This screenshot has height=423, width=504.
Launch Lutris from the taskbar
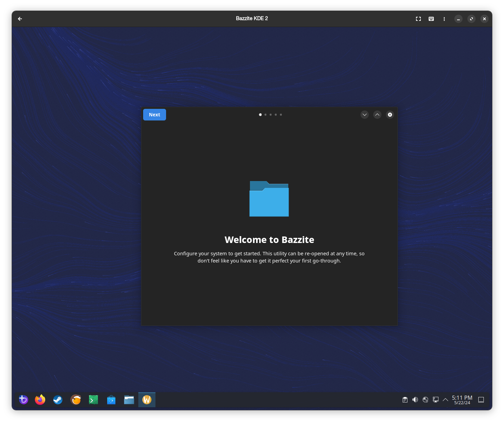pos(76,399)
